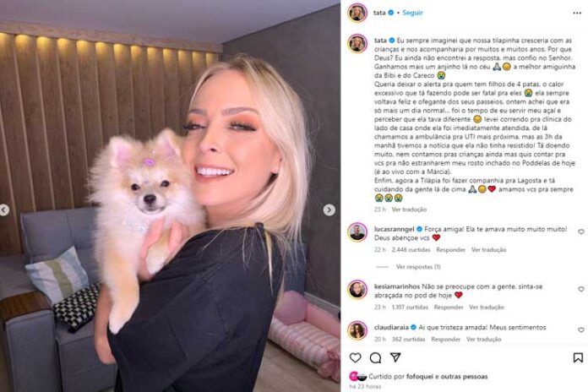This screenshot has height=392, width=588.
Task: Go to the previous photo with the left arrow
Action: coord(3,210)
